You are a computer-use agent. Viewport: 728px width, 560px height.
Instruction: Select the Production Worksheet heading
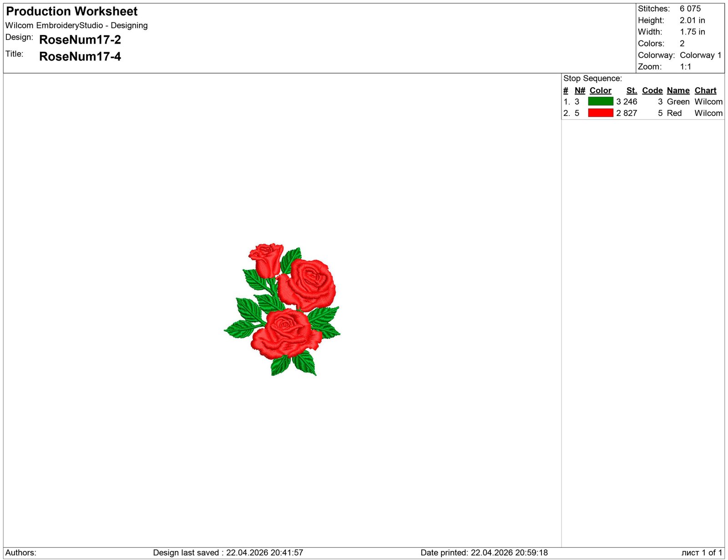pos(72,11)
